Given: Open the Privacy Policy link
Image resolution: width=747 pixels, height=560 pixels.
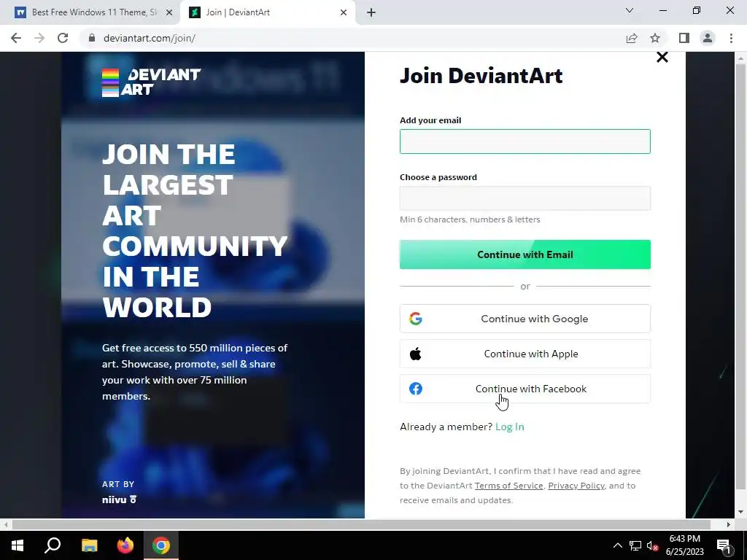Looking at the screenshot, I should [576, 486].
